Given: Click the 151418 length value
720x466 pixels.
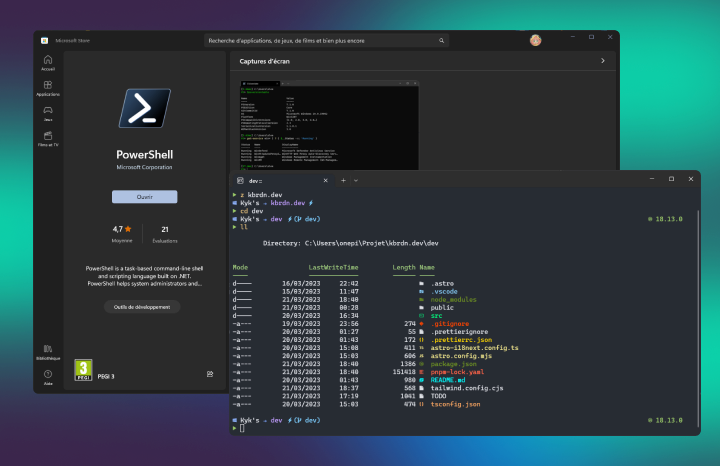Looking at the screenshot, I should tap(404, 372).
